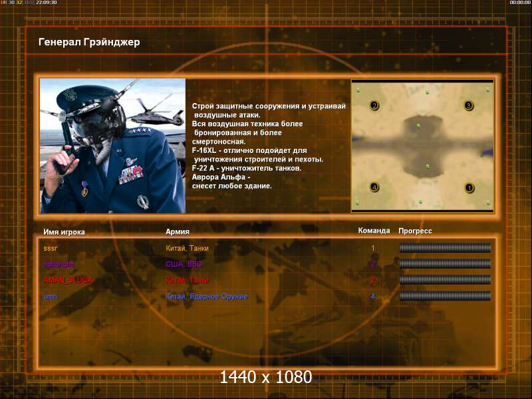The width and height of the screenshot is (532, 399).
Task: Select player name 'AMAN_SLUGA'
Action: 68,280
